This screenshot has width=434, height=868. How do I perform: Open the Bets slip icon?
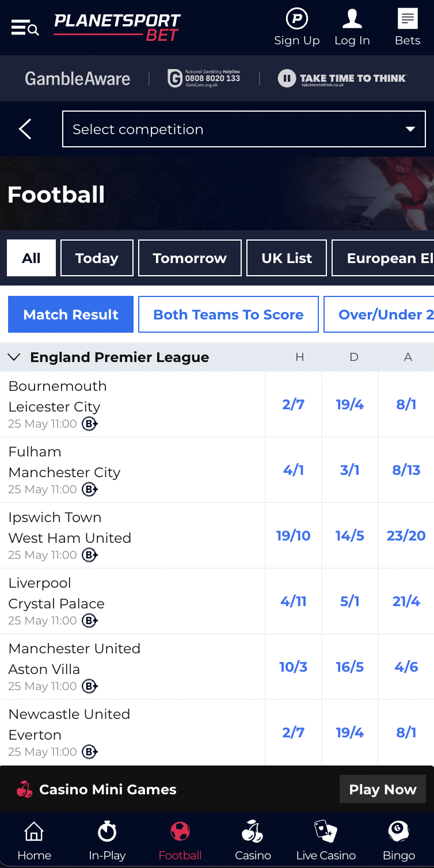click(x=407, y=19)
